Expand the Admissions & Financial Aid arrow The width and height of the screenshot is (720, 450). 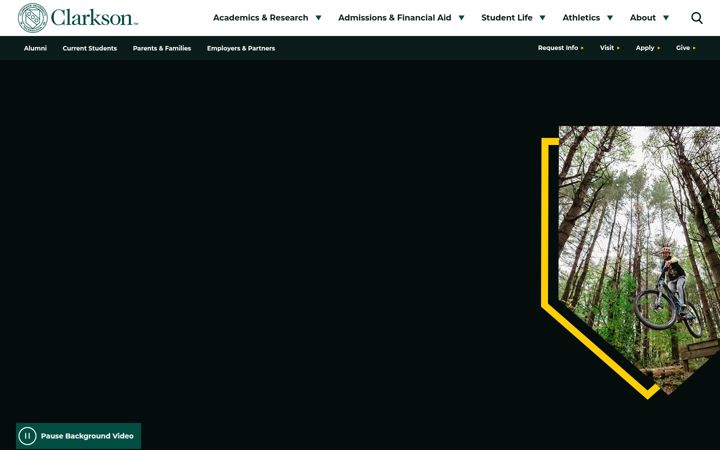(461, 18)
